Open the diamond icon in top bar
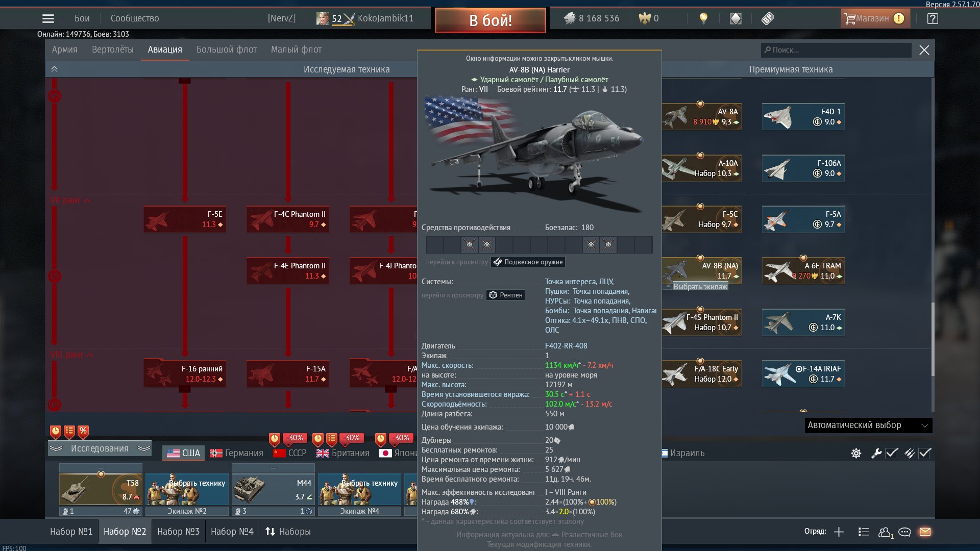This screenshot has height=551, width=980. (x=736, y=18)
